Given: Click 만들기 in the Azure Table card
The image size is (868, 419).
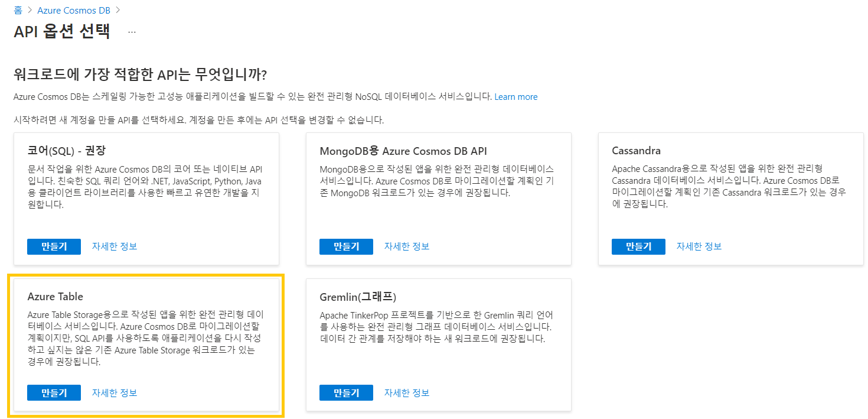Looking at the screenshot, I should [54, 392].
